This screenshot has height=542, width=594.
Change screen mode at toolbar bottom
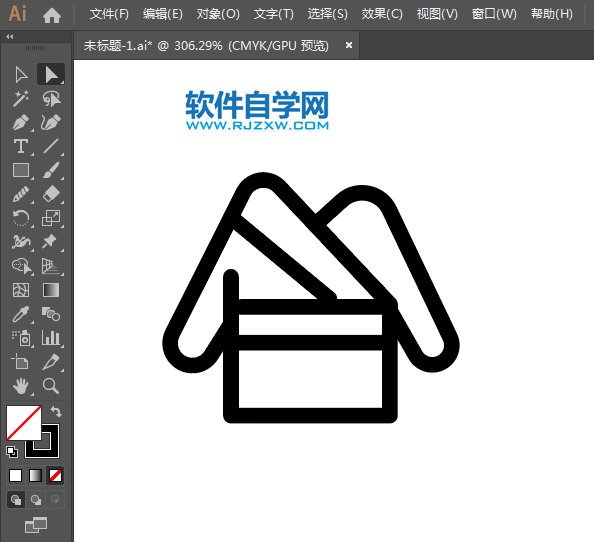pos(36,525)
